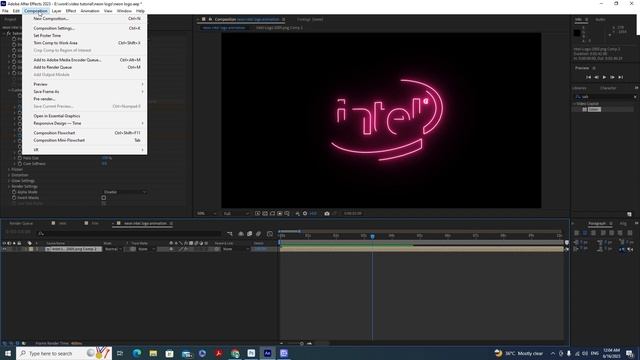Select Set Poster Time menu entry
Image resolution: width=640 pixels, height=360 pixels.
coord(47,36)
